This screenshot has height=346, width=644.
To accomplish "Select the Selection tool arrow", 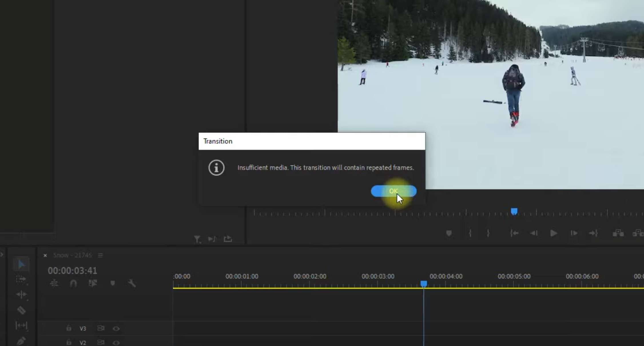I will 21,265.
